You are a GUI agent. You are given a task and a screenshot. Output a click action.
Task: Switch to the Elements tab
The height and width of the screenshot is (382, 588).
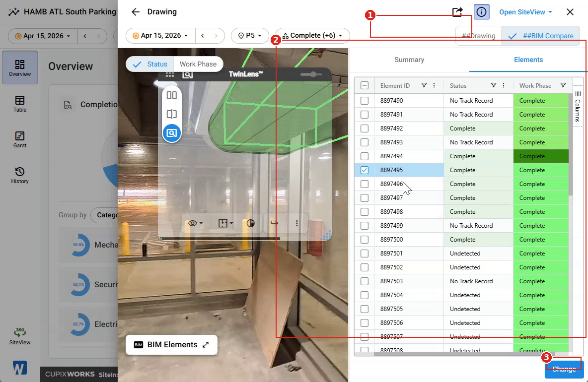[x=528, y=60]
